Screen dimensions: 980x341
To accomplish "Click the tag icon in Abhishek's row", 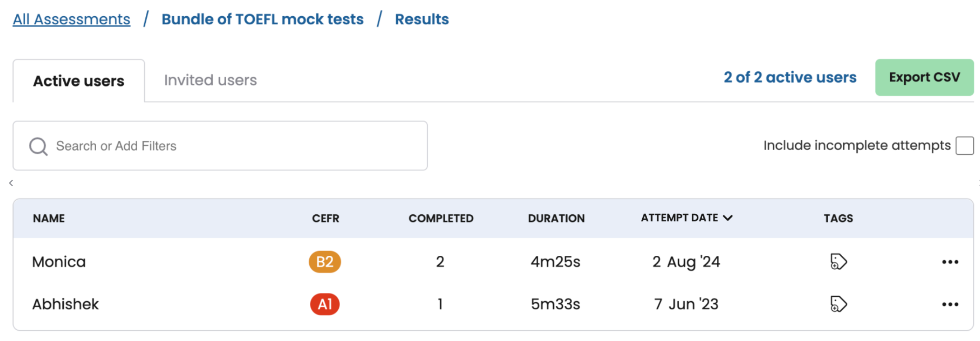I will point(838,304).
